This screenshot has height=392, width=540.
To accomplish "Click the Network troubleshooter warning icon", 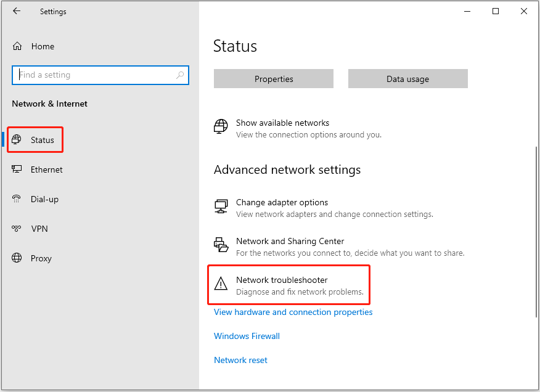I will 221,284.
